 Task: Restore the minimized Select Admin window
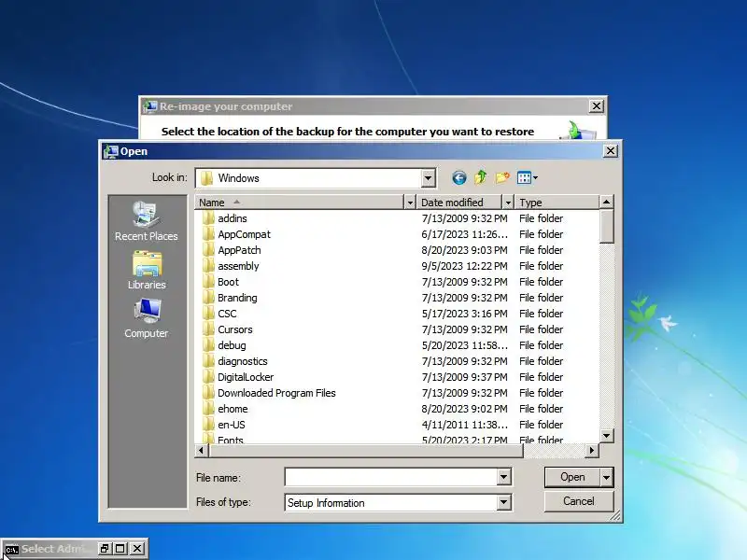[105, 549]
